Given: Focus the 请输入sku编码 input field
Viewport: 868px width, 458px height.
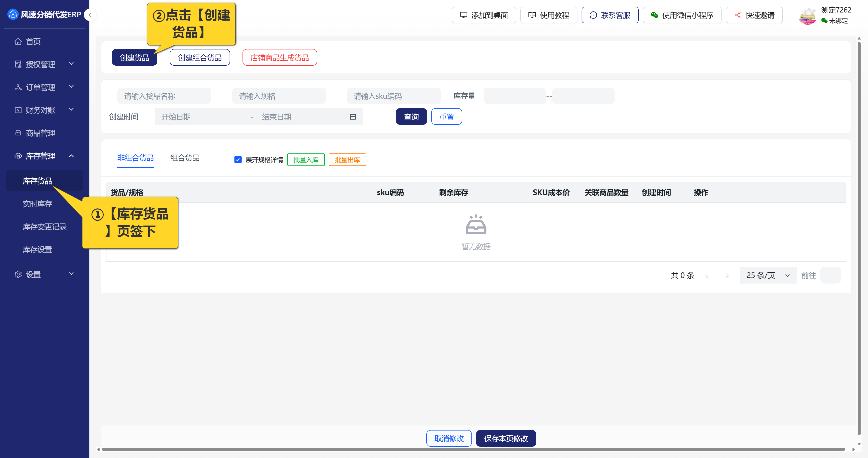Looking at the screenshot, I should pos(394,96).
